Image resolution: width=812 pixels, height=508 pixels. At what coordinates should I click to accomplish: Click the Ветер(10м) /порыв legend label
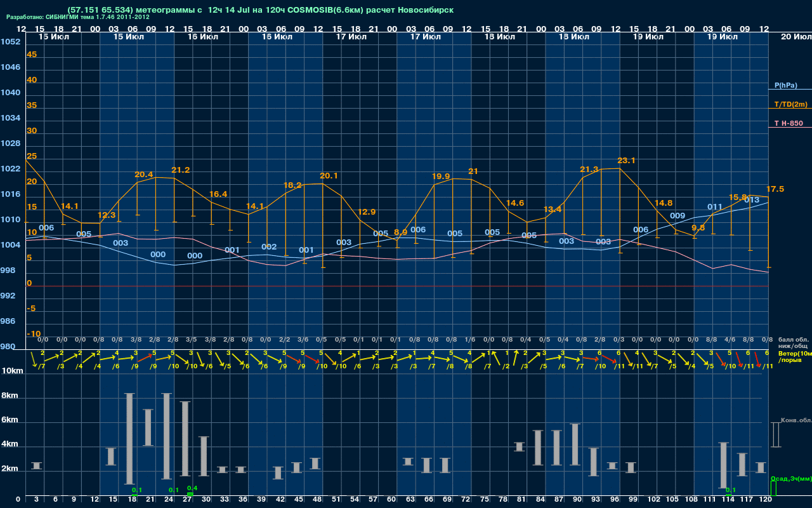point(795,356)
